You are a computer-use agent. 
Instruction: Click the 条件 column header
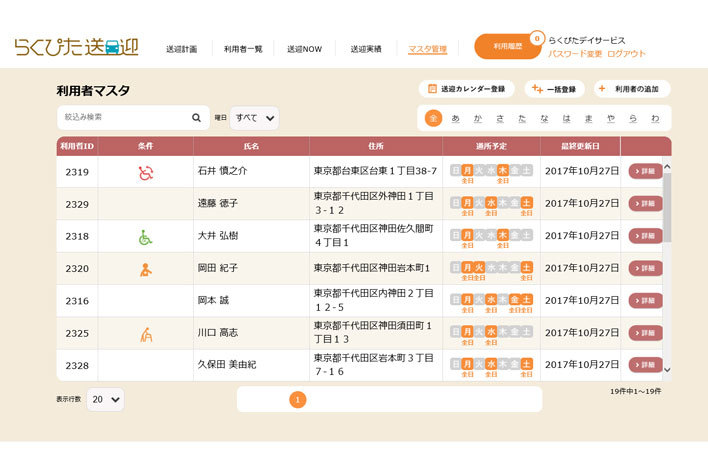pyautogui.click(x=145, y=146)
